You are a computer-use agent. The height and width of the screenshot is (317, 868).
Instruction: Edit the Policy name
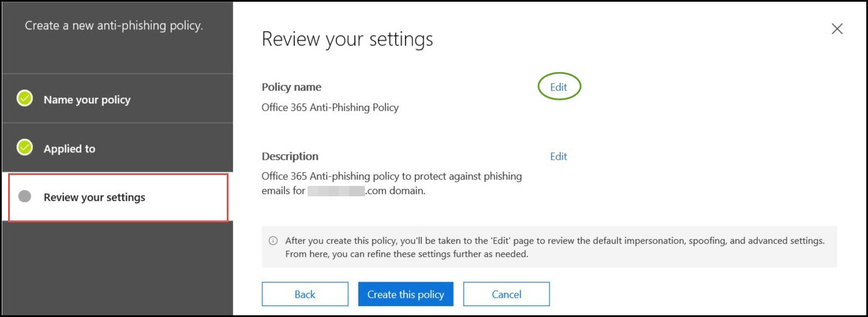tap(559, 87)
